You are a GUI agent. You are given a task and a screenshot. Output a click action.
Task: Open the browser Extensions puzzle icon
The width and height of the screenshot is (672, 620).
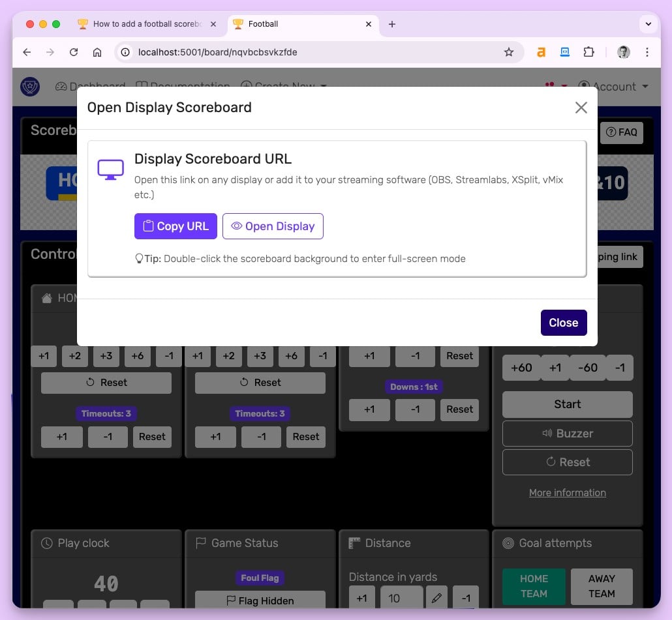[588, 52]
